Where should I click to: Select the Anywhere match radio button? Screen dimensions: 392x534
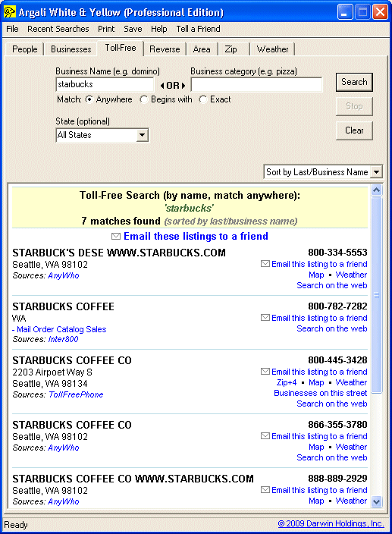coord(89,99)
